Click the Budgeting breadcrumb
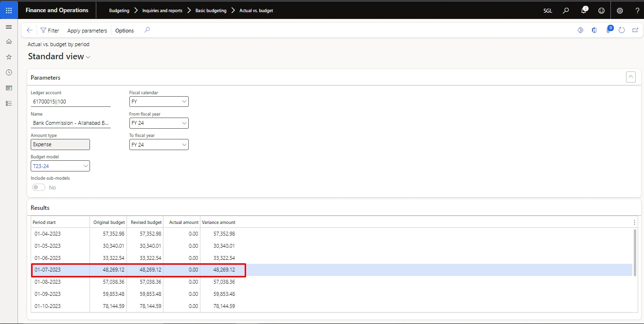 [119, 10]
